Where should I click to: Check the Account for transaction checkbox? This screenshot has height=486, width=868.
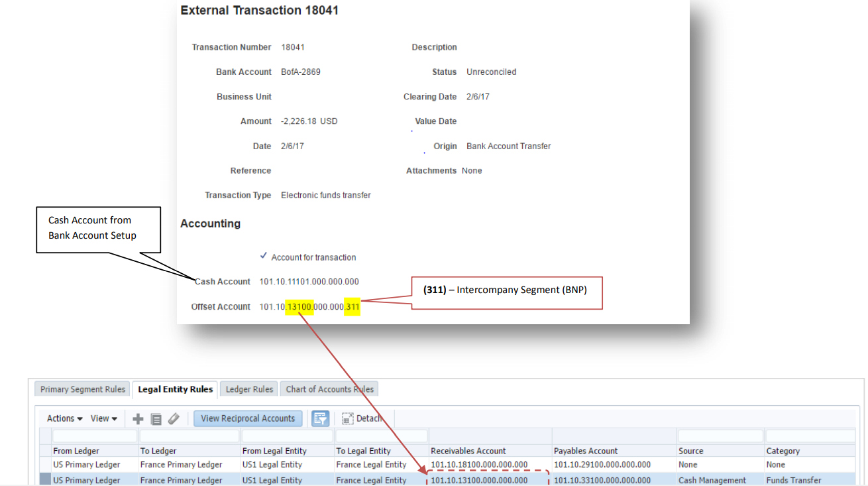(264, 257)
